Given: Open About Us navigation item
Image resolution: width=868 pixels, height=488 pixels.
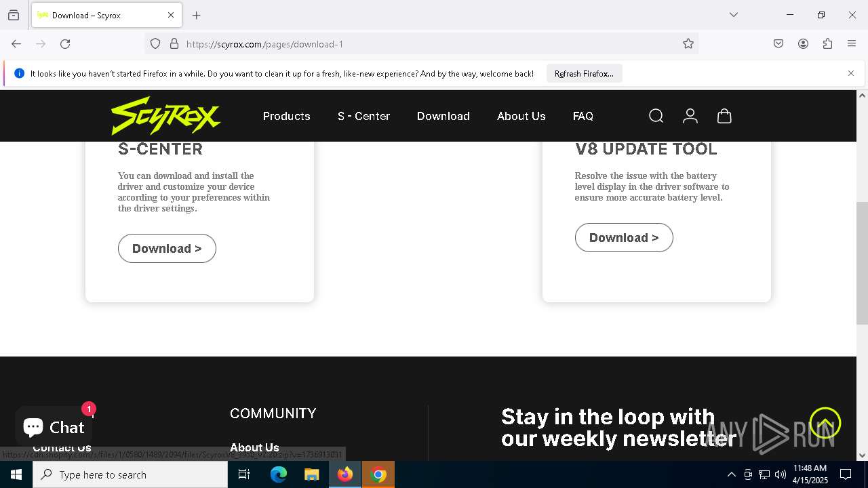Looking at the screenshot, I should (521, 116).
